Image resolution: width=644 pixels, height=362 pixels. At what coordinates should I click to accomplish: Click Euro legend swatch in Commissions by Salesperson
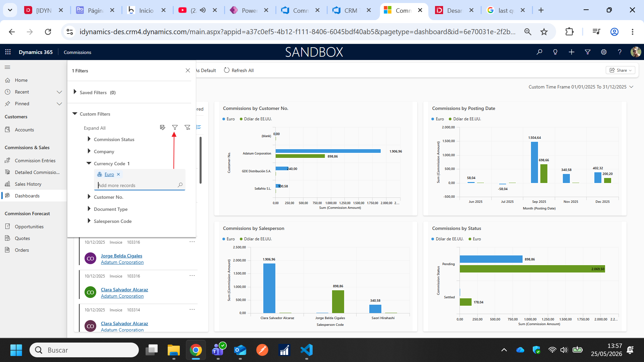tap(224, 239)
